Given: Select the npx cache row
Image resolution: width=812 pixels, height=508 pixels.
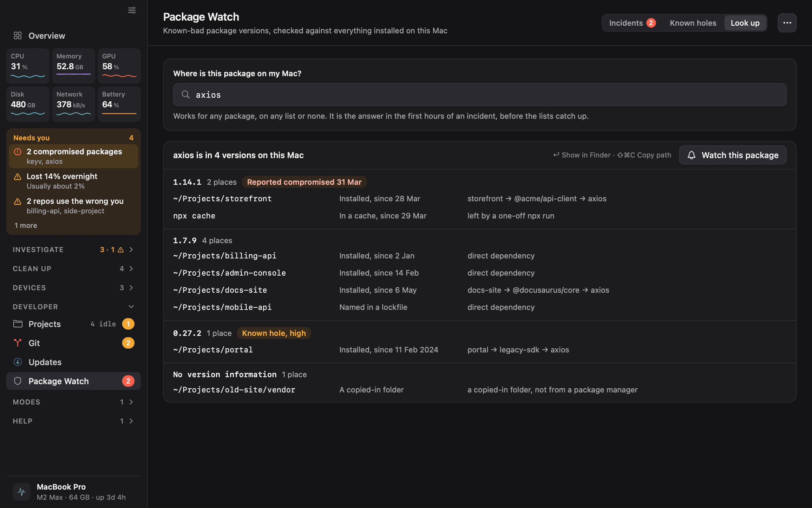Looking at the screenshot, I should pos(480,216).
